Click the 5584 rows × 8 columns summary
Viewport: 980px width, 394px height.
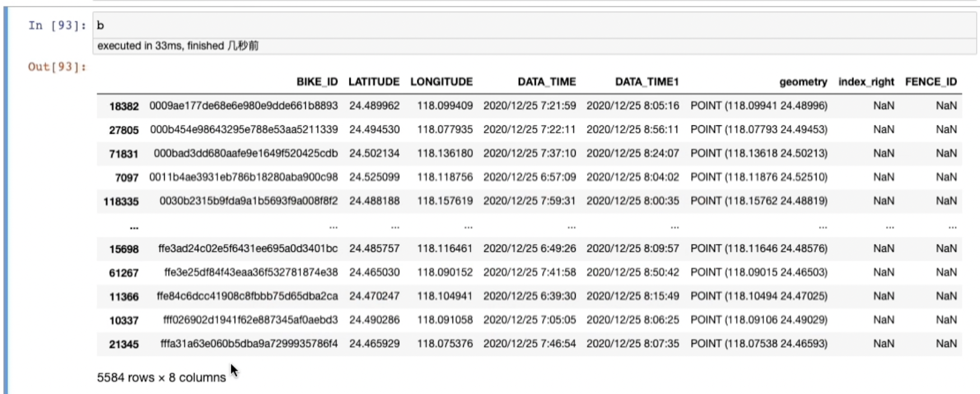coord(161,378)
